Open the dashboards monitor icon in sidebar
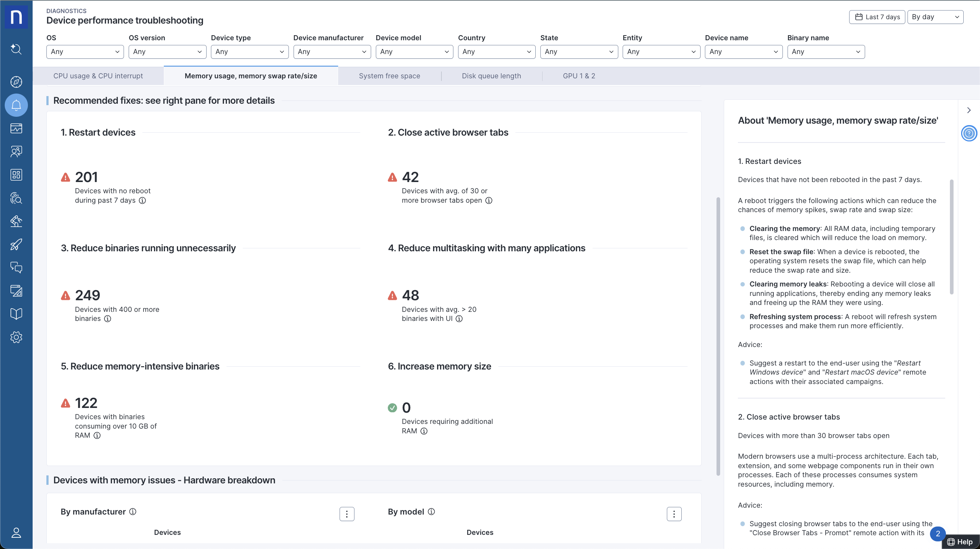 click(16, 128)
